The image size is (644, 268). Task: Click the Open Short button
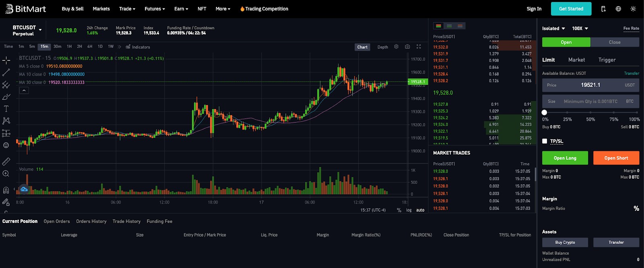pos(616,158)
